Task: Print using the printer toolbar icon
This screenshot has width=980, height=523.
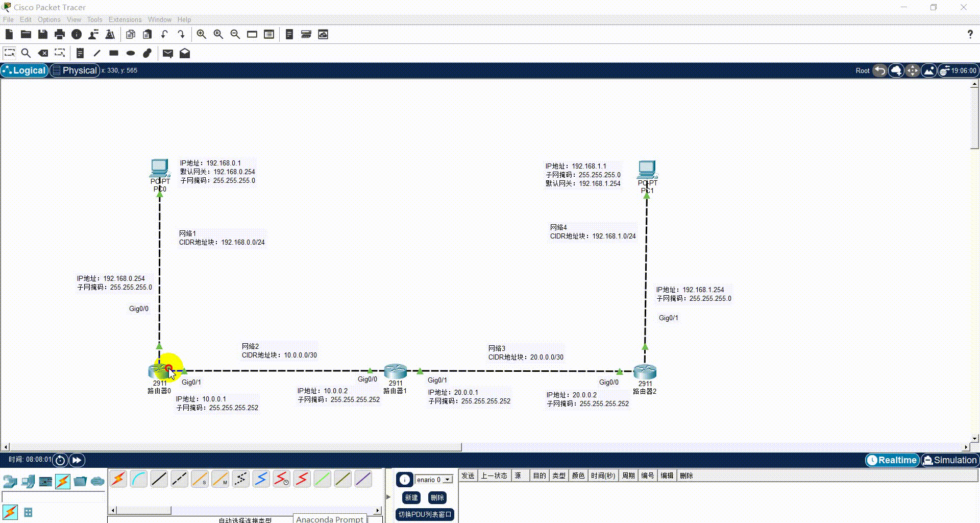Action: point(60,34)
